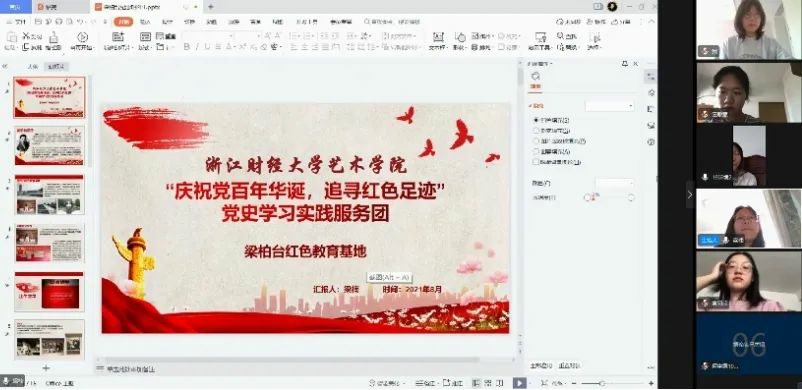Click the Underline formatting icon
This screenshot has width=802, height=390.
[207, 47]
